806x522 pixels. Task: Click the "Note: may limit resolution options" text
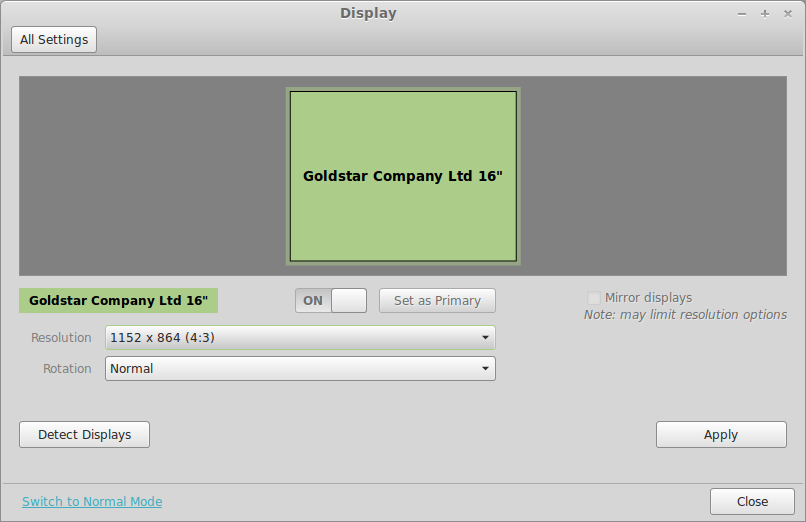coord(685,315)
